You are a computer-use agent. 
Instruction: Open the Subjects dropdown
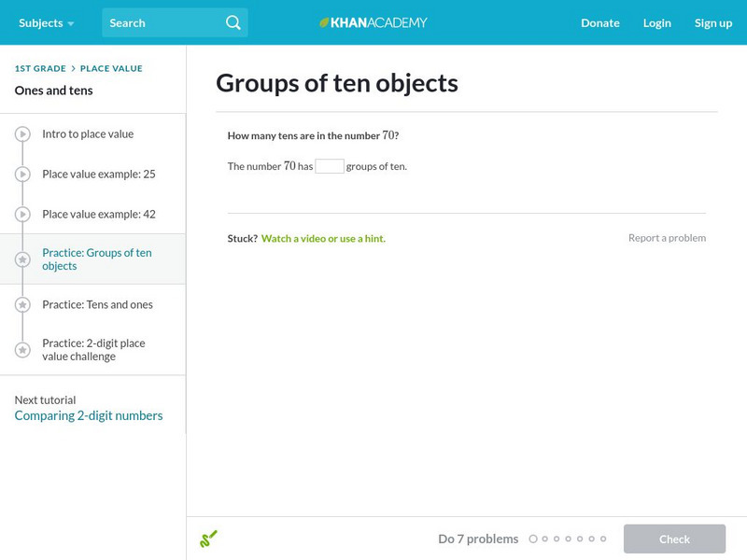[x=41, y=22]
